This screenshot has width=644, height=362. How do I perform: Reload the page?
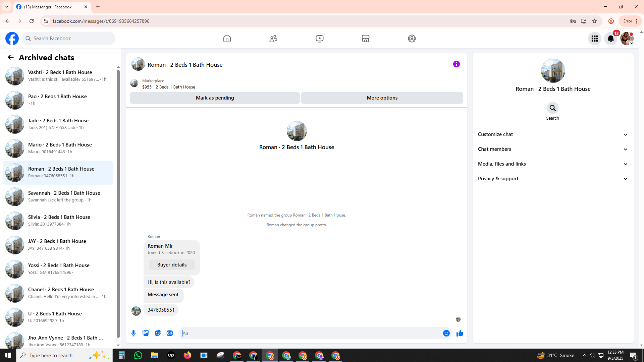[x=32, y=21]
